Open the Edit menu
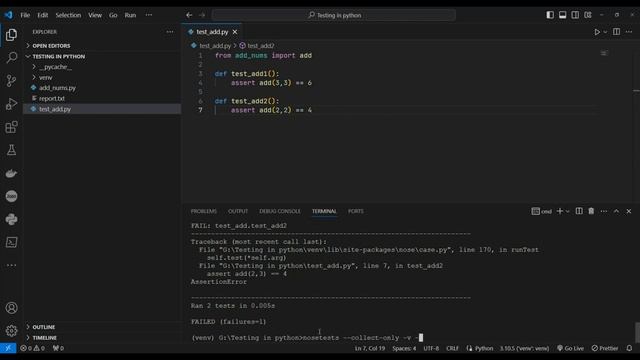Viewport: 640px width, 360px height. pyautogui.click(x=43, y=15)
